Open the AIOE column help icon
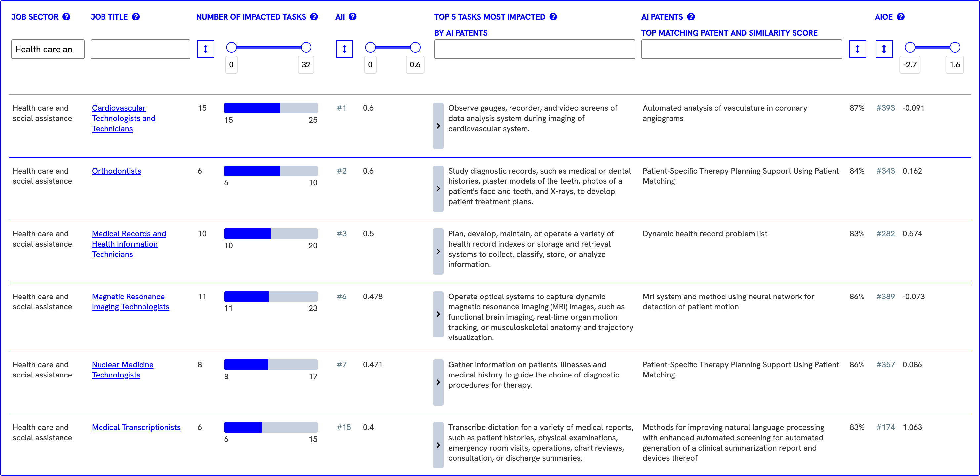 (901, 17)
